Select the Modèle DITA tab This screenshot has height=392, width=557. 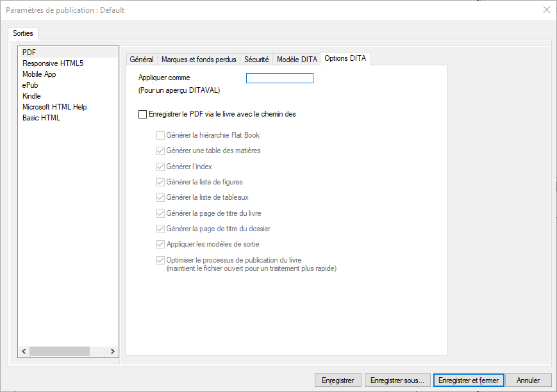point(297,60)
